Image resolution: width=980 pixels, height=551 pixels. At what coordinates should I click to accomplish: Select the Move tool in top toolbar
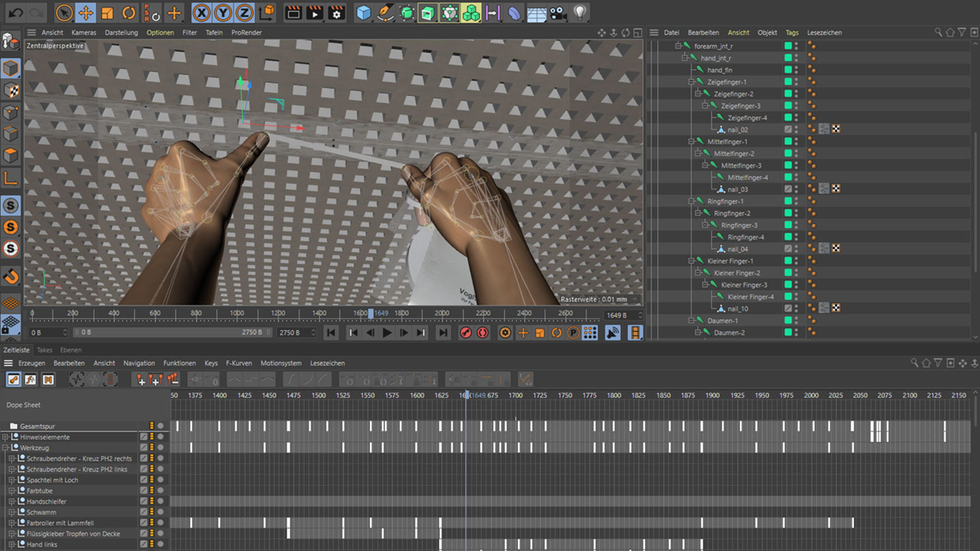pos(86,12)
